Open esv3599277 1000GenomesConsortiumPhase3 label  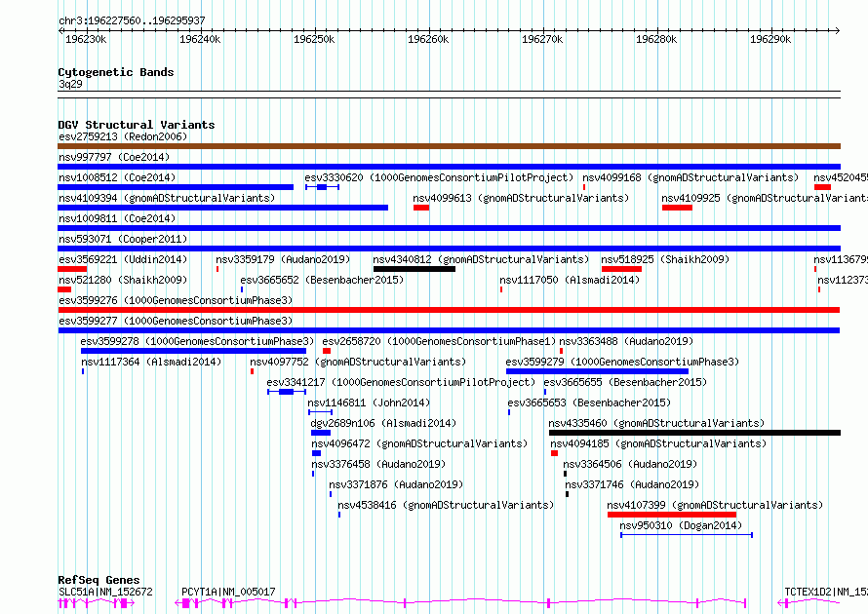[x=176, y=321]
